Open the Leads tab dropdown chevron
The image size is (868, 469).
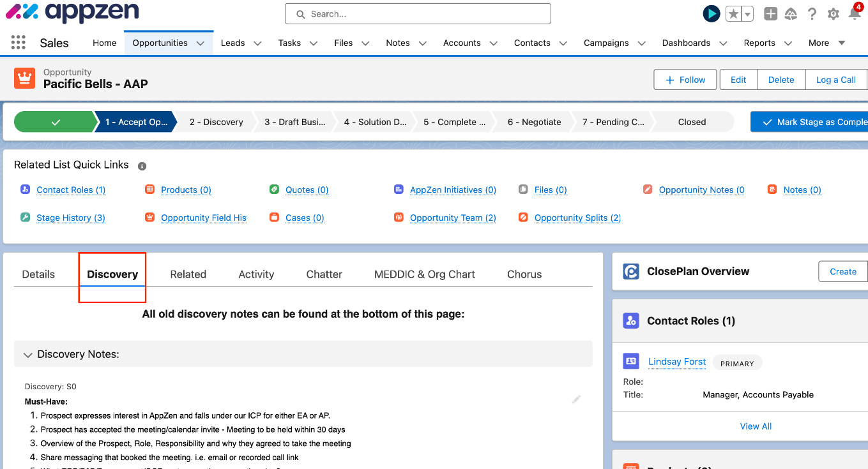(x=257, y=43)
